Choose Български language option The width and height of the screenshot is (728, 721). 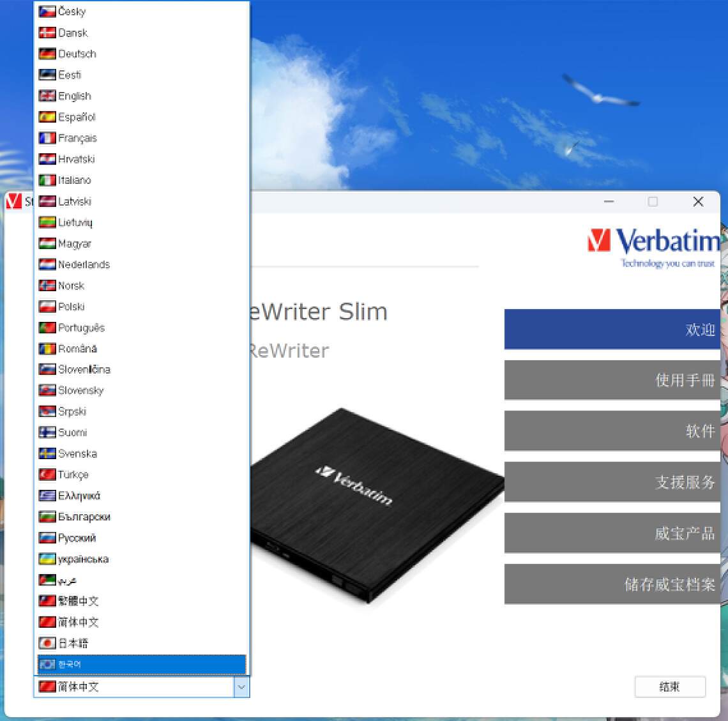coord(142,517)
